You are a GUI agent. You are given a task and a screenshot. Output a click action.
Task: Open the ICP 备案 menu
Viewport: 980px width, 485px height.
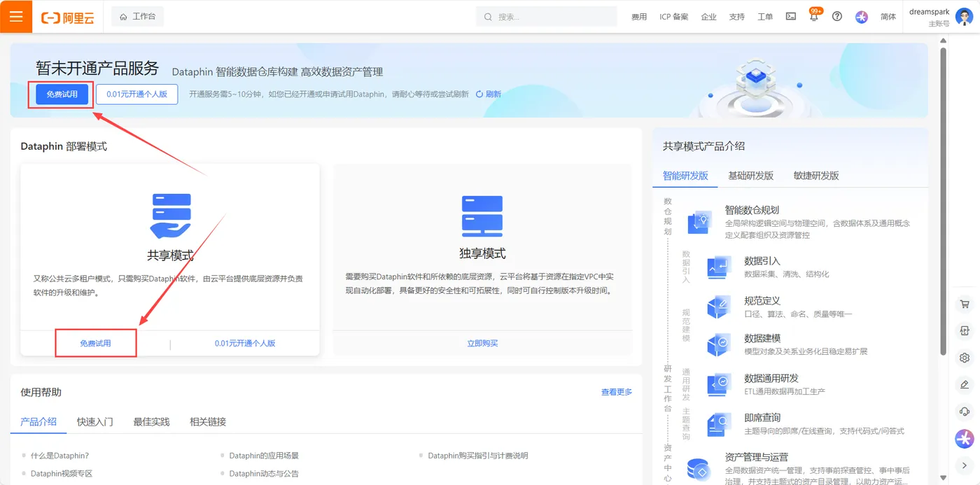pyautogui.click(x=673, y=17)
